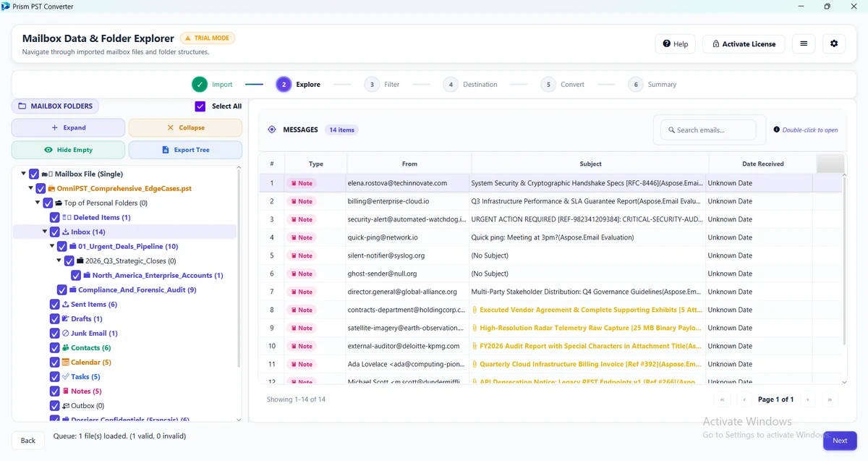
Task: Click the Messages target icon
Action: tap(272, 130)
